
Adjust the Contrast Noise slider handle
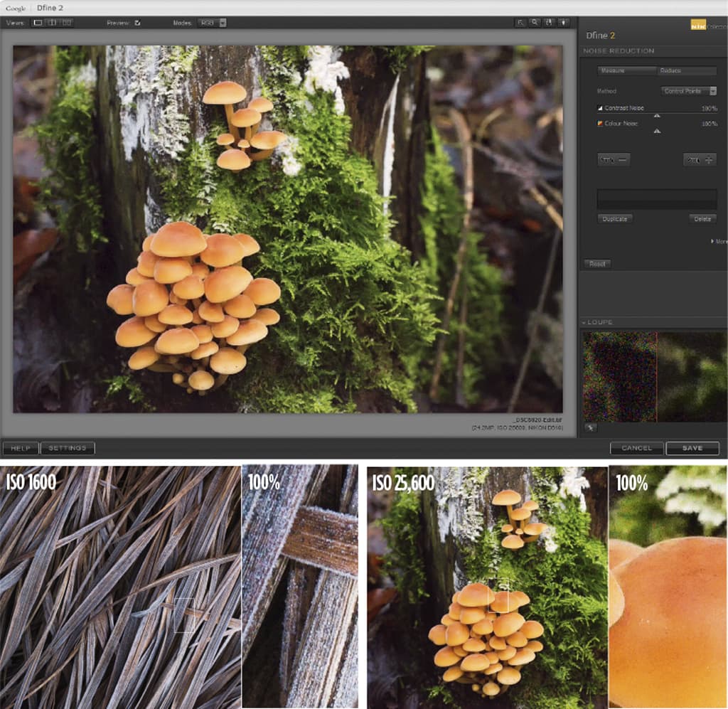pos(657,116)
